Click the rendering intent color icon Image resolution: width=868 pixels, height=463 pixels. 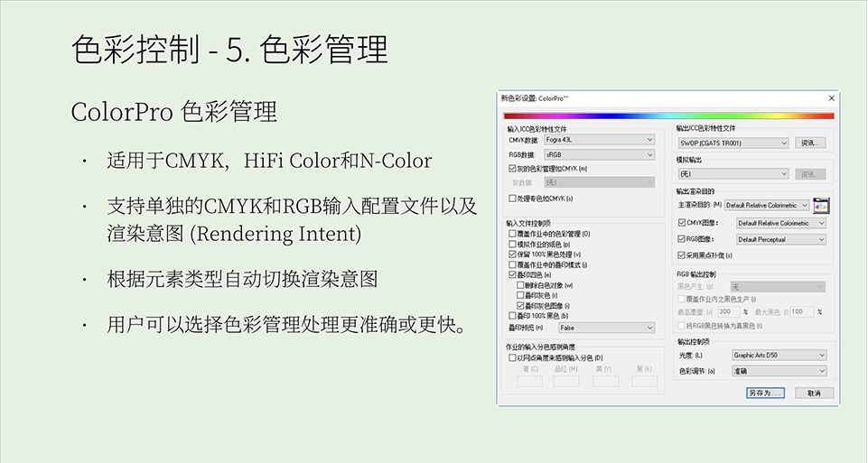(820, 205)
